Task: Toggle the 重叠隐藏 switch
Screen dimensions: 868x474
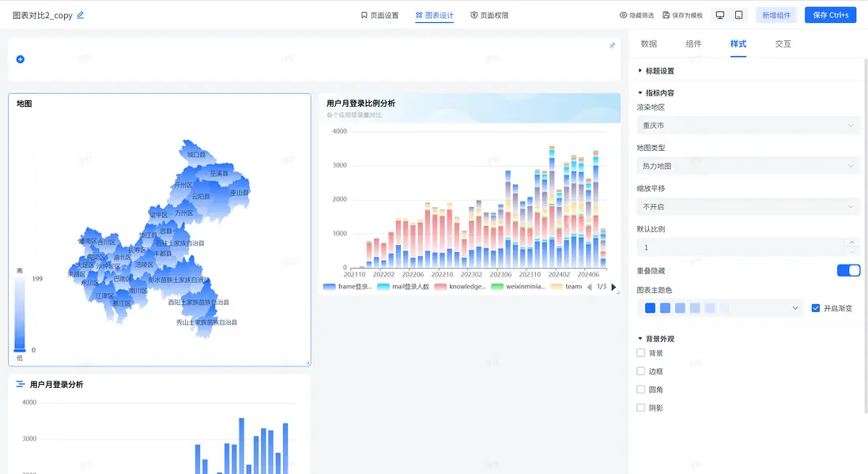Action: (848, 270)
